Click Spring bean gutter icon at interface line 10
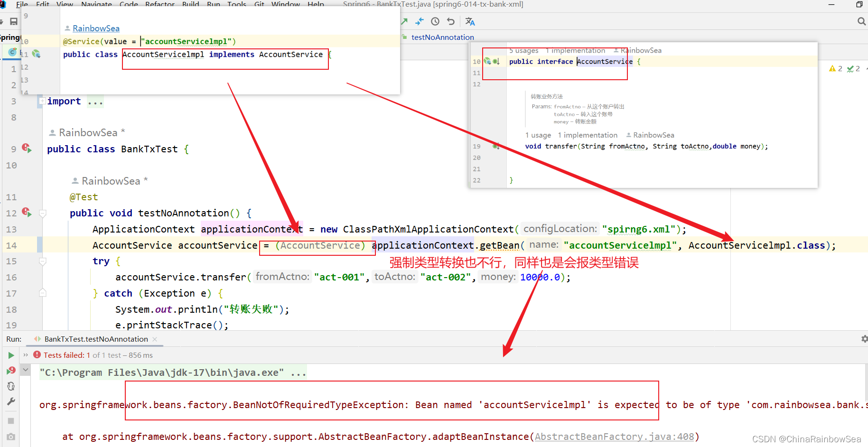This screenshot has width=868, height=447. point(487,61)
